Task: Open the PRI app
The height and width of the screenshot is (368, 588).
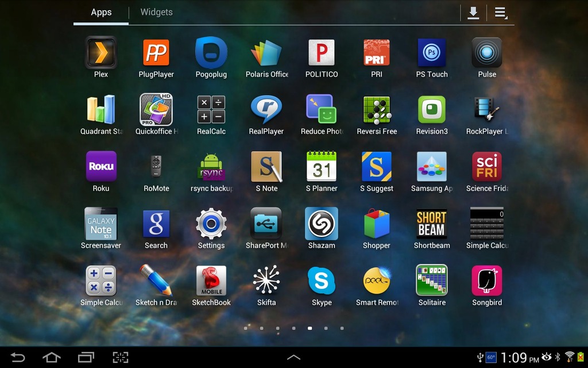Action: [x=377, y=52]
